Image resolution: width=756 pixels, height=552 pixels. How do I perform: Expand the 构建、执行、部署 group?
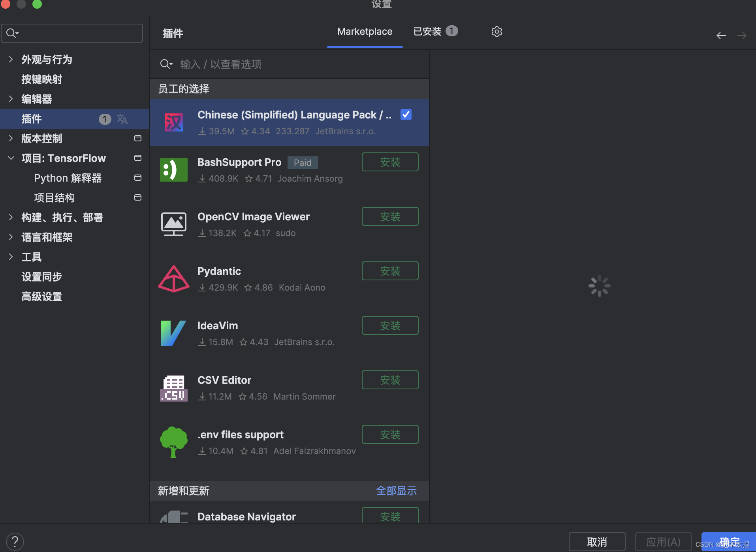tap(11, 217)
